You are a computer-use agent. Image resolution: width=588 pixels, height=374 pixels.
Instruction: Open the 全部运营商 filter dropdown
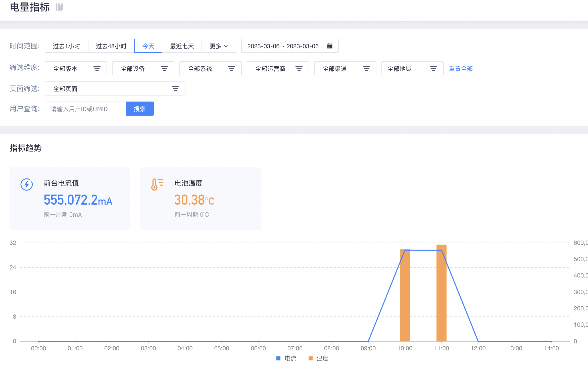pos(278,68)
